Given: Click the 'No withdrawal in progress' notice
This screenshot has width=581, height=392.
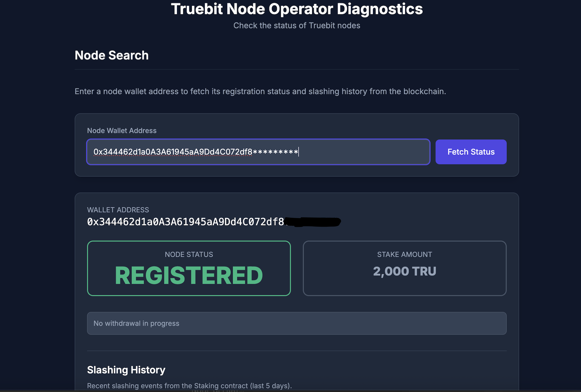Looking at the screenshot, I should [x=136, y=323].
